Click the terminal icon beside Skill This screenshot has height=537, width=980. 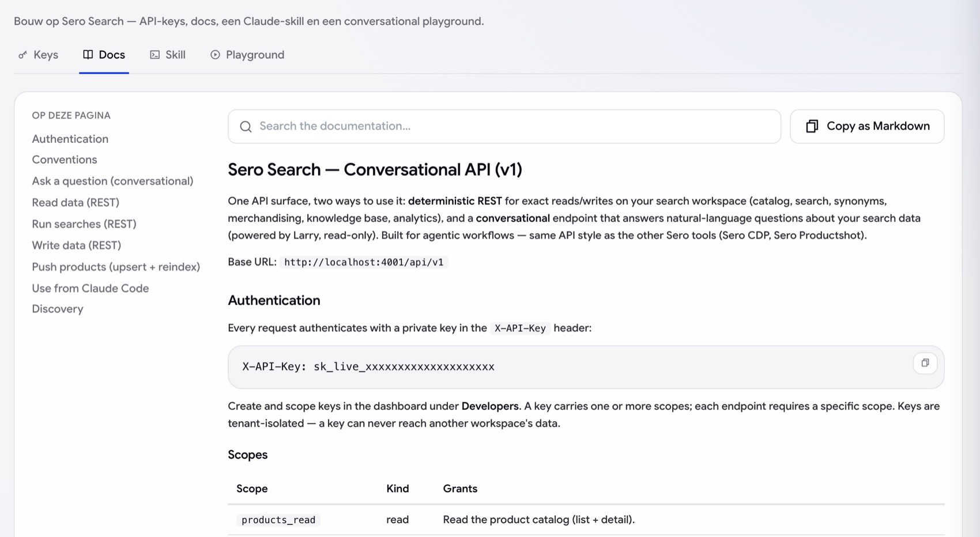tap(154, 55)
